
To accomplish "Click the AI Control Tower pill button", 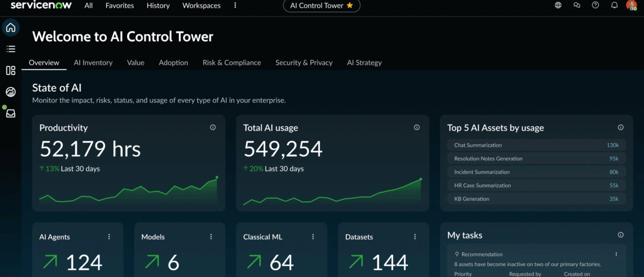I will click(x=321, y=5).
